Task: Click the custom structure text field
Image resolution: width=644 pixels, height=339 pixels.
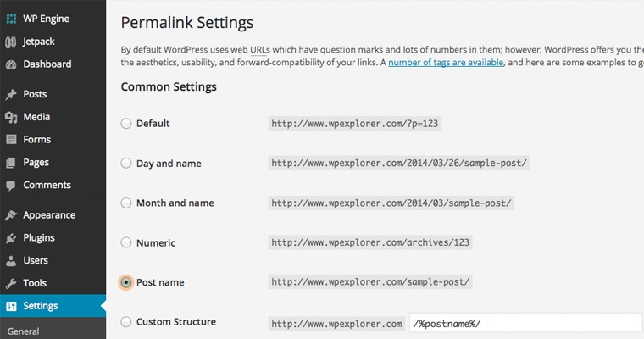Action: pyautogui.click(x=525, y=324)
